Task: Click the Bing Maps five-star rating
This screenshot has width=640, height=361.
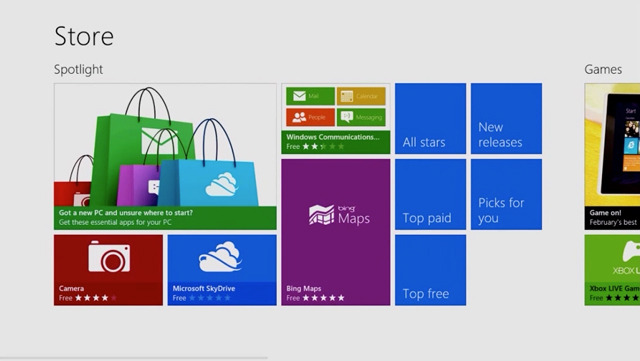Action: coord(323,298)
